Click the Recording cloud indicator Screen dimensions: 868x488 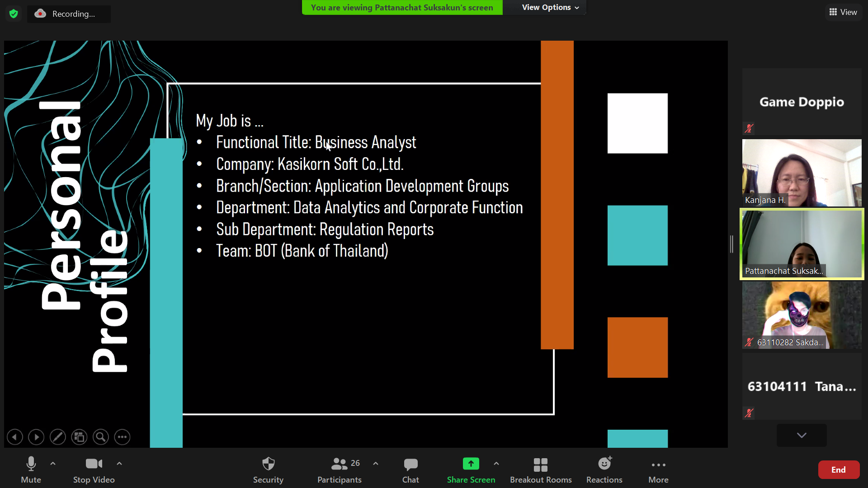click(69, 14)
